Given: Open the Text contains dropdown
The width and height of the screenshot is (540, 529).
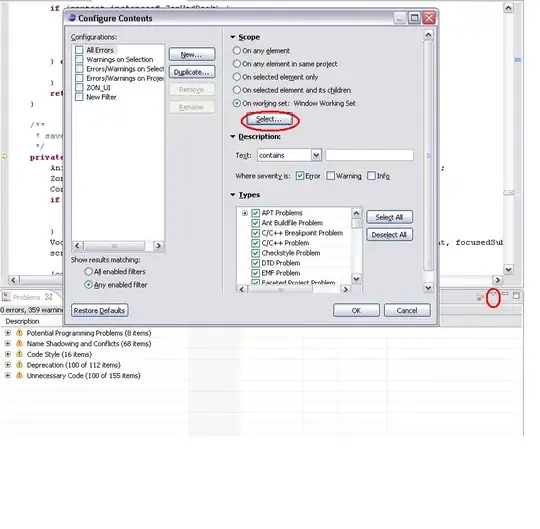Looking at the screenshot, I should coord(316,155).
